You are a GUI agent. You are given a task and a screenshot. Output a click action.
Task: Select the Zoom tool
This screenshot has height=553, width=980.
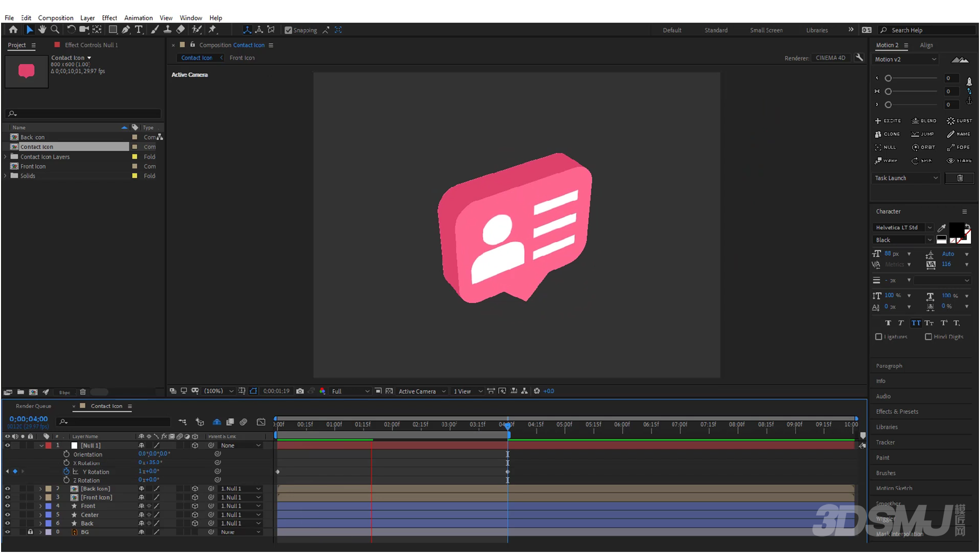click(x=55, y=30)
